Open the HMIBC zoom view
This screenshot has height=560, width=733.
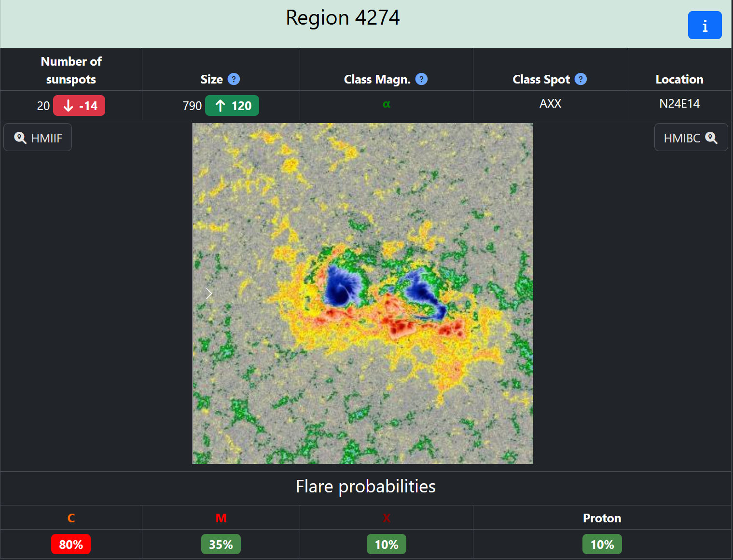pyautogui.click(x=691, y=138)
